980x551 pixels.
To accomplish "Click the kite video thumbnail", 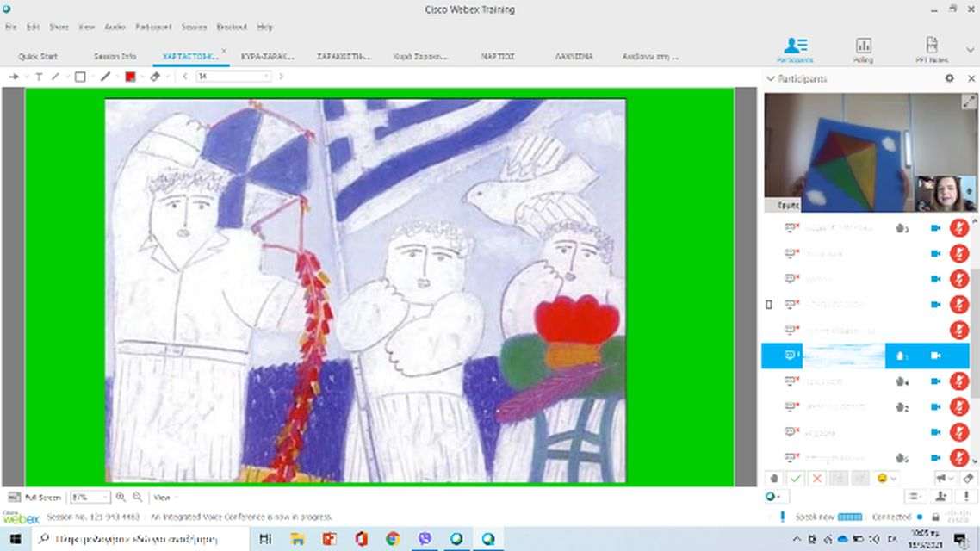I will [x=871, y=153].
